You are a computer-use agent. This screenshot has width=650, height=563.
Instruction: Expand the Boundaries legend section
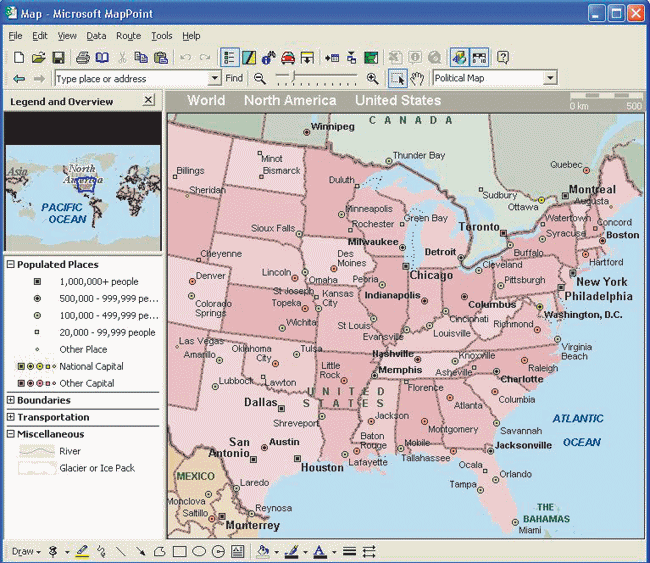[x=10, y=400]
